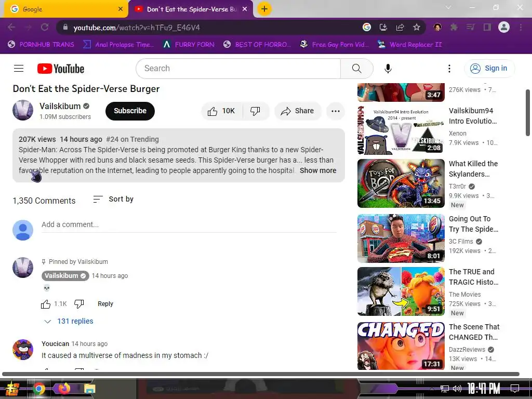This screenshot has height=399, width=532.
Task: Open Vailskibum channel avatar
Action: click(23, 110)
